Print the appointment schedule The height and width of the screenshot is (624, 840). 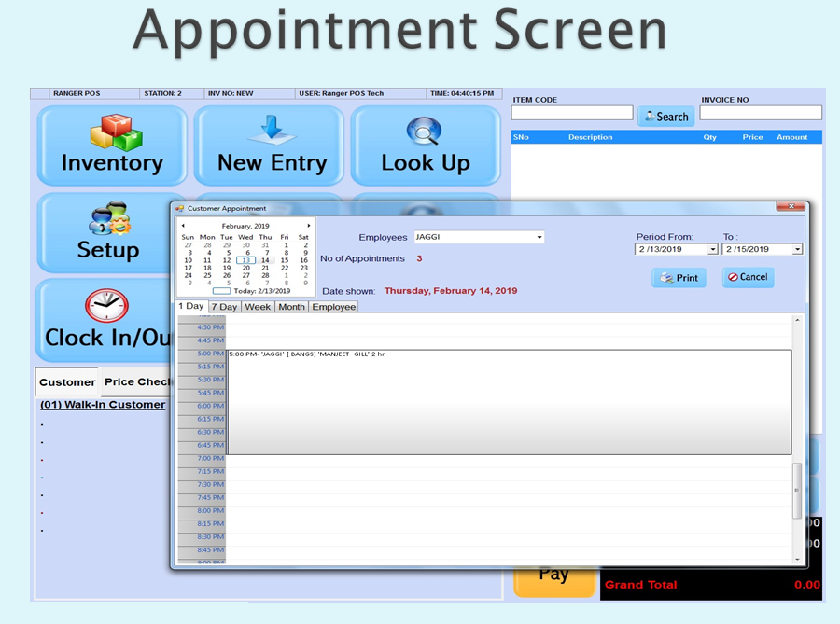coord(679,278)
